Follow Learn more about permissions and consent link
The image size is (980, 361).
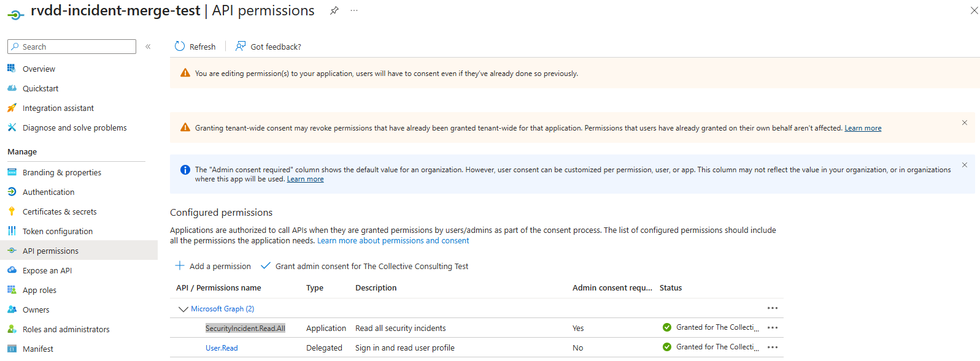[x=393, y=240]
